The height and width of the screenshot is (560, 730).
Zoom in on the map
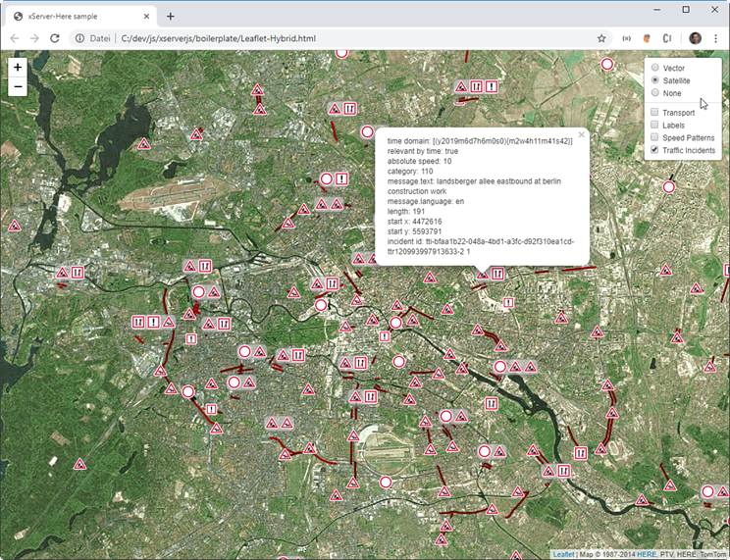(x=18, y=68)
